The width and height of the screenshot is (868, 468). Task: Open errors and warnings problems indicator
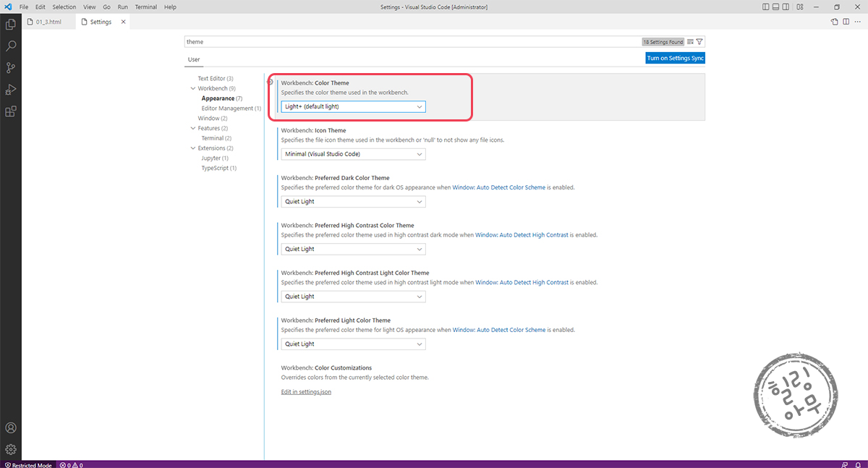[x=72, y=465]
